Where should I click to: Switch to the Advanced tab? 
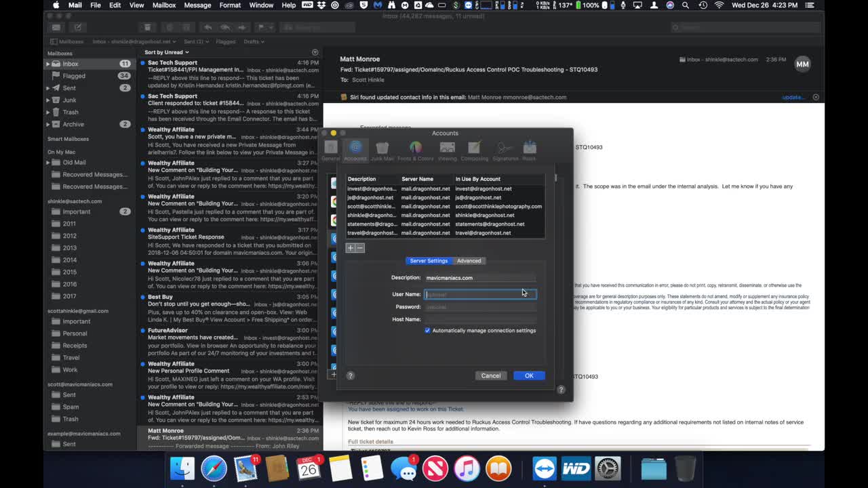[469, 261]
